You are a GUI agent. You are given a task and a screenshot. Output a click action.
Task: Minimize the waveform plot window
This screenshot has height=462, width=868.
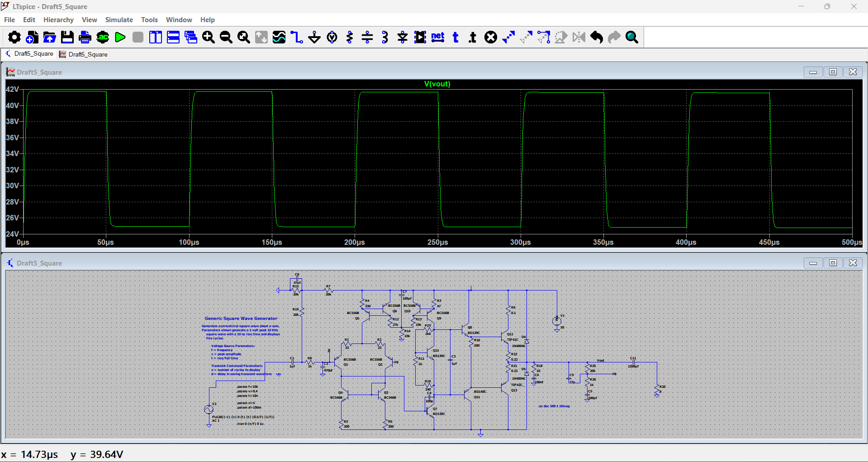(813, 72)
